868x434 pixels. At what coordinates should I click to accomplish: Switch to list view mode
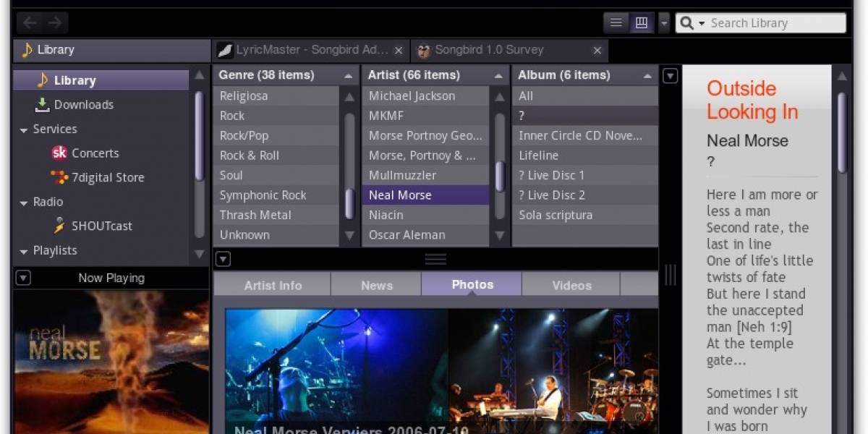[x=616, y=23]
